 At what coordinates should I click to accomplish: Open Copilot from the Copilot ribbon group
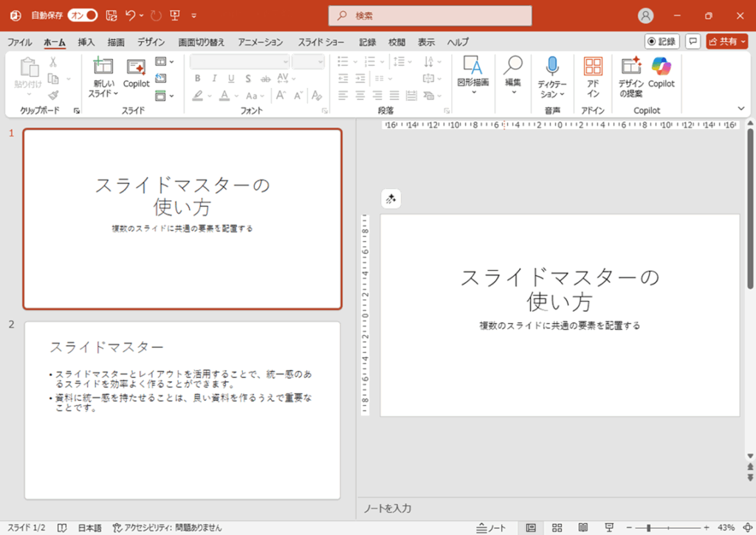(661, 66)
